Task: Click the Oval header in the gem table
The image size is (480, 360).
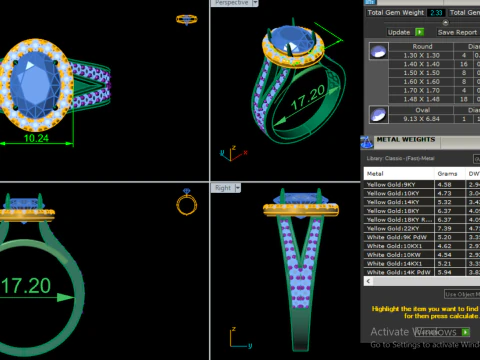Action: pyautogui.click(x=422, y=110)
